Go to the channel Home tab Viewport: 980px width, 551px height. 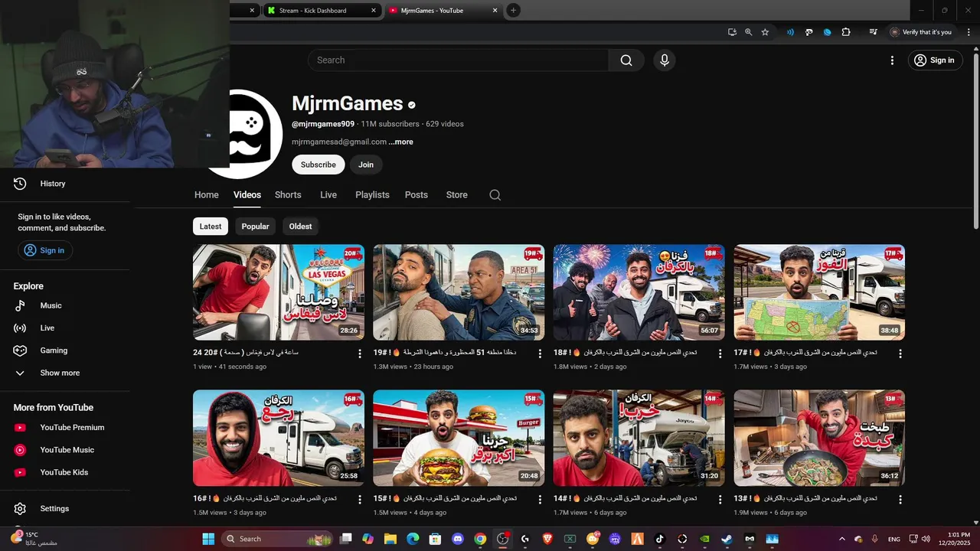(206, 195)
